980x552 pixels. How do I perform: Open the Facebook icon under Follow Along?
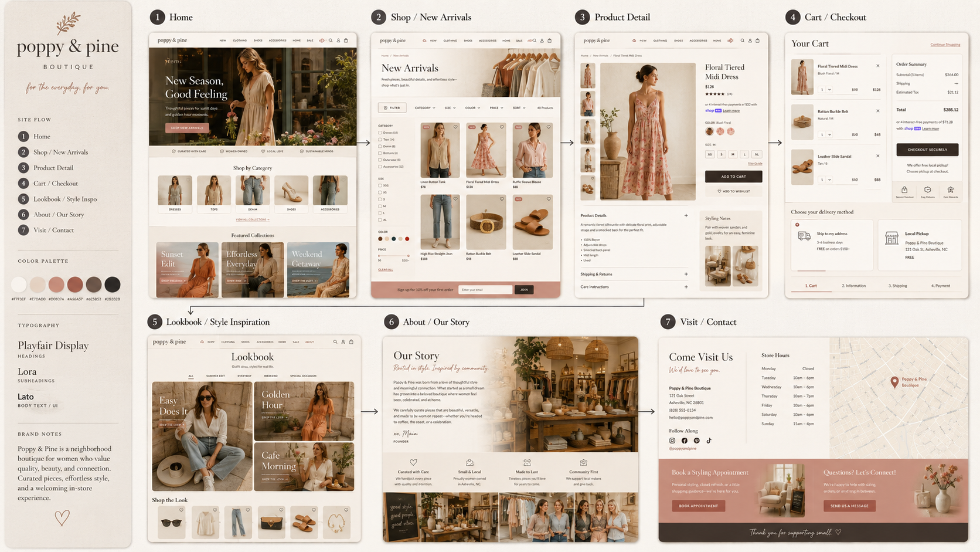point(684,441)
